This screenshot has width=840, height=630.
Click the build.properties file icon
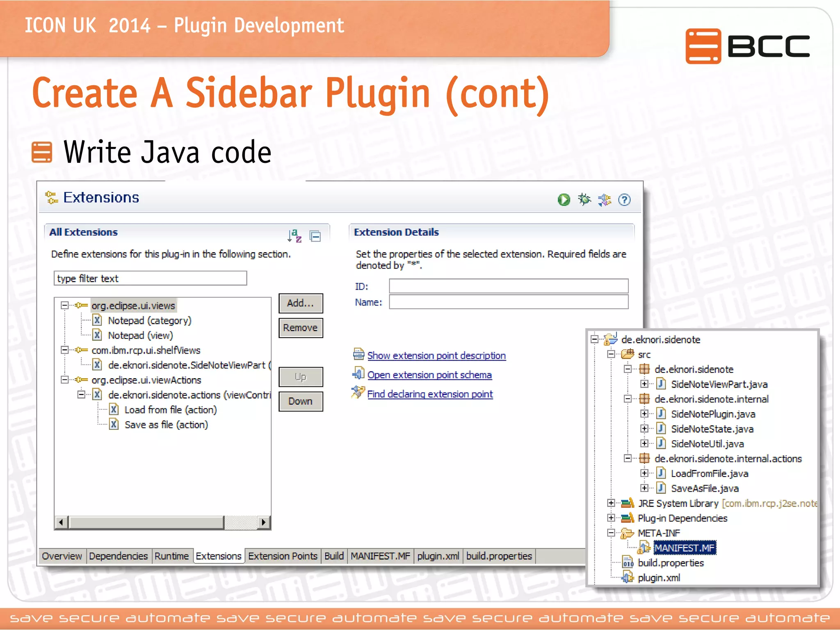coord(628,562)
